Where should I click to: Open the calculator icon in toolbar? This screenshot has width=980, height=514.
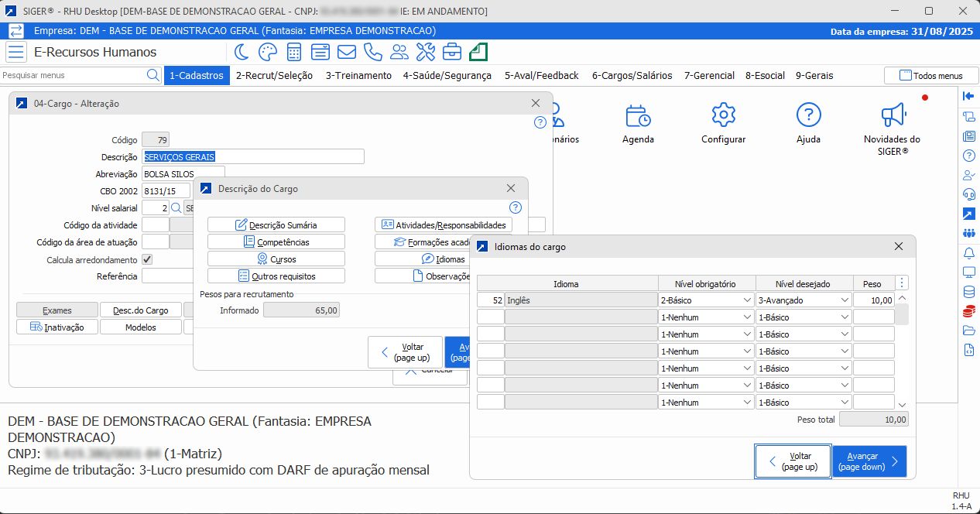point(294,52)
